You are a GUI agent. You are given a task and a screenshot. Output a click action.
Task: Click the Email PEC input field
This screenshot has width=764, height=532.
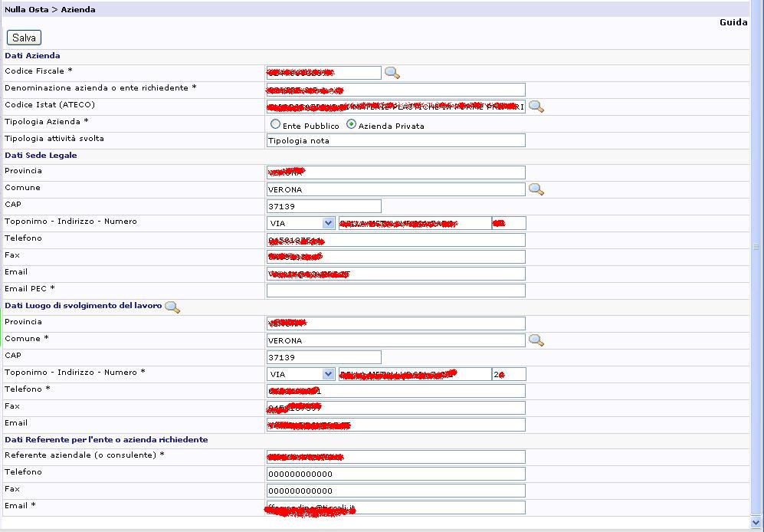pyautogui.click(x=395, y=291)
